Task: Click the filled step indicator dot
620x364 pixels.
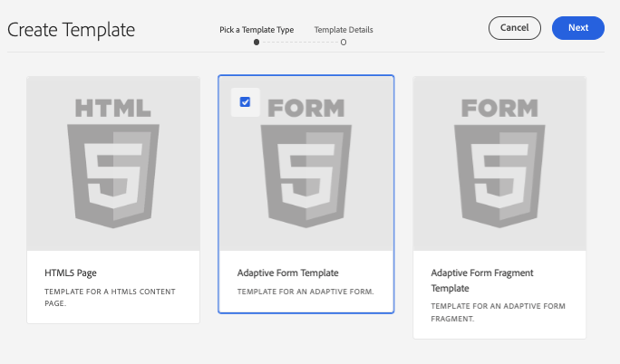Action: (257, 43)
